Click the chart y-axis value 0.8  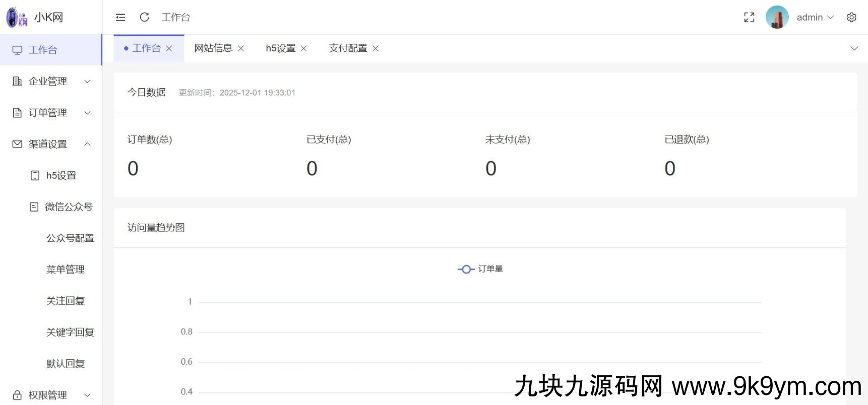coord(187,331)
